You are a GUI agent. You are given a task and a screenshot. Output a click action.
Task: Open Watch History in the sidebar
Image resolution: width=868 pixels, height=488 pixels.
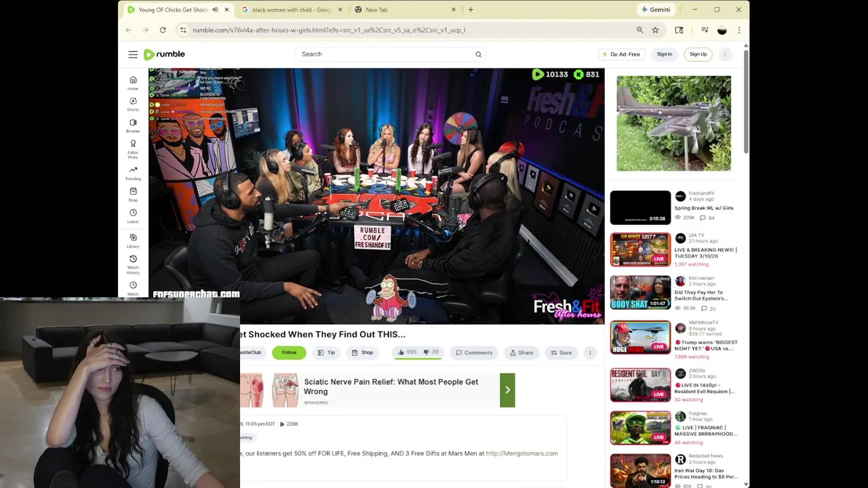(133, 265)
